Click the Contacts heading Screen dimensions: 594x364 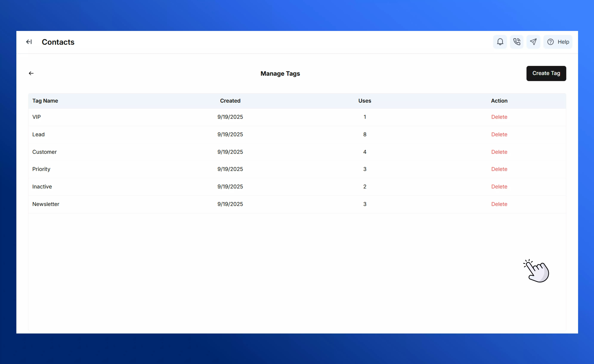point(58,42)
